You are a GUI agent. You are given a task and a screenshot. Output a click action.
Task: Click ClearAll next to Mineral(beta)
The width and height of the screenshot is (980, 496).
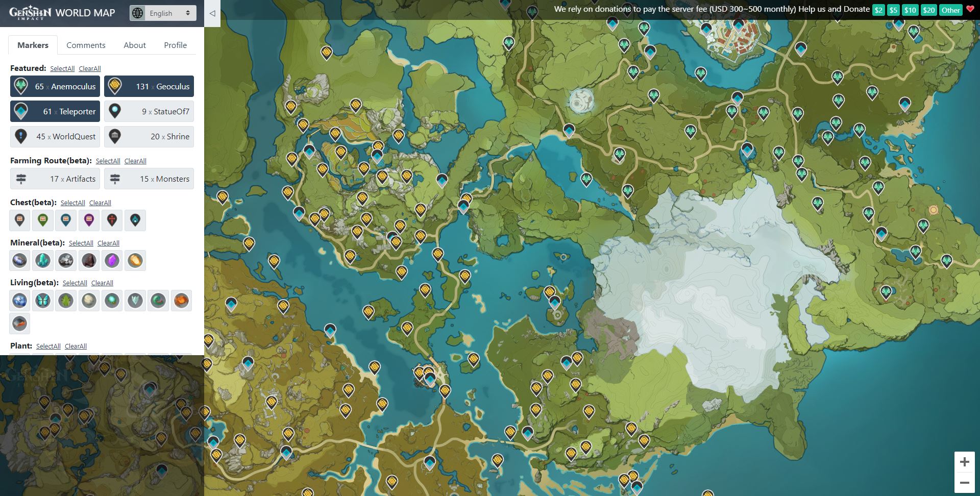[x=108, y=243]
